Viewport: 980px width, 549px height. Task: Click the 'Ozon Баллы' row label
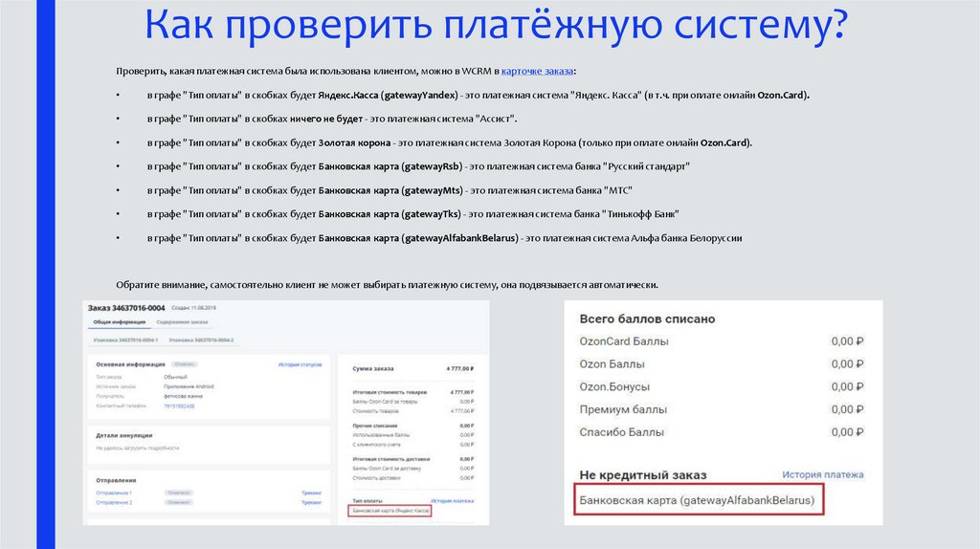pos(612,364)
